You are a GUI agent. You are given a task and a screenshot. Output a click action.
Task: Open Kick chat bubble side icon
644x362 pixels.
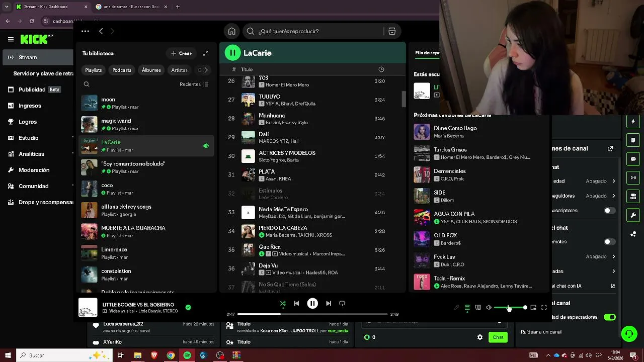633,159
